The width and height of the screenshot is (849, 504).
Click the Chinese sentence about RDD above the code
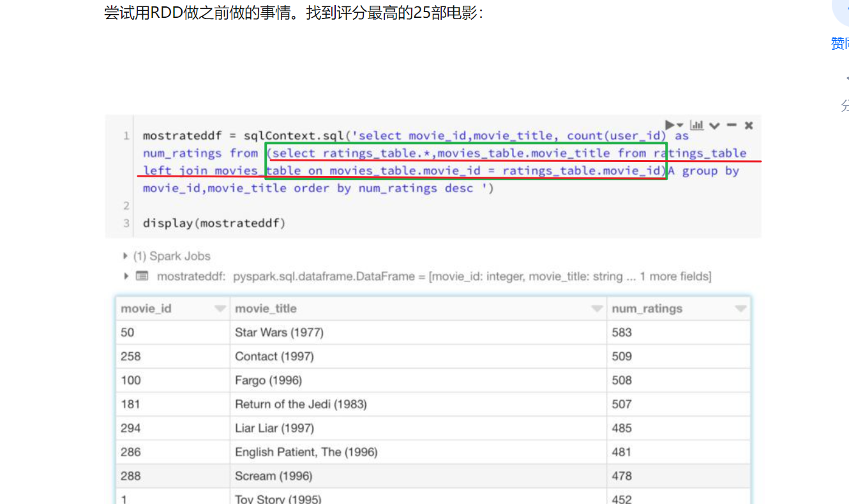tap(294, 12)
